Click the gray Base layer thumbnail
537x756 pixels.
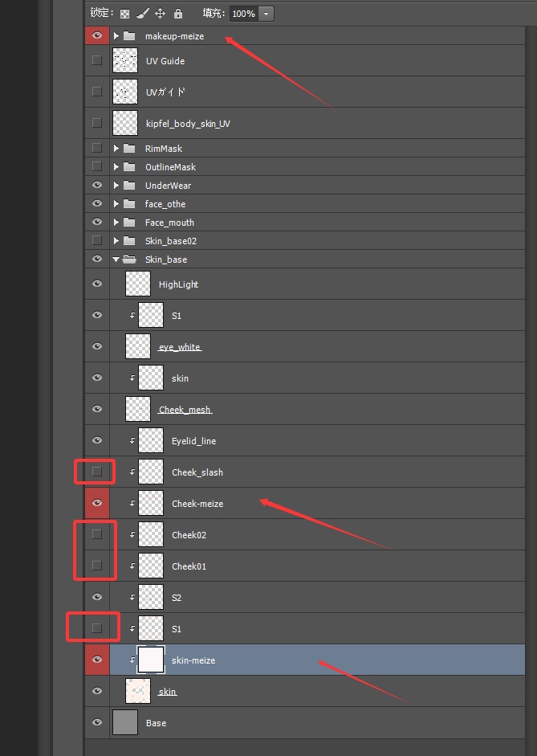125,722
